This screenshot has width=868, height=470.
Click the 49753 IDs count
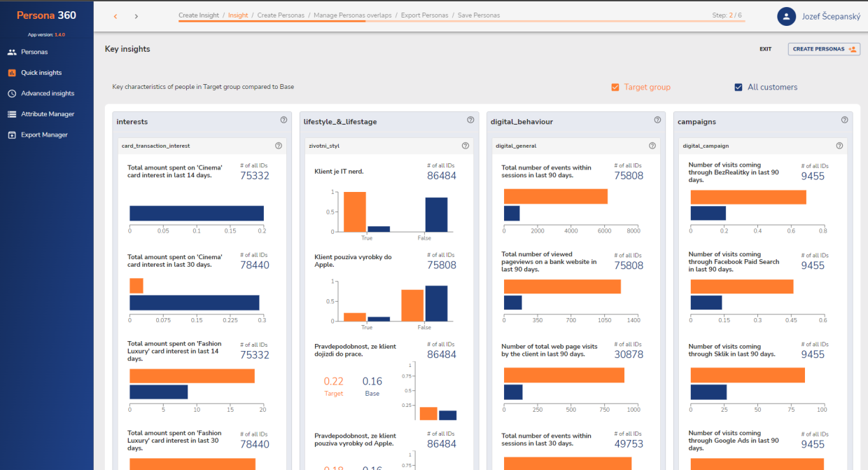click(629, 444)
